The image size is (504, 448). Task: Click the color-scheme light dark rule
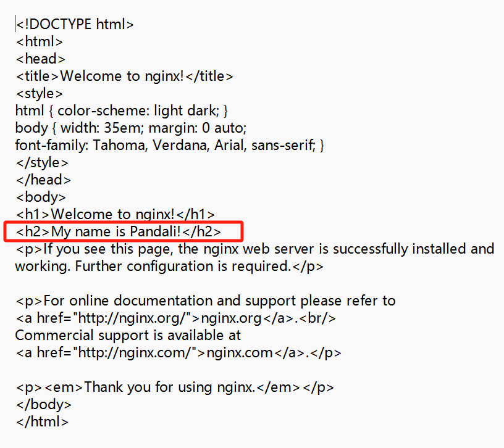tap(122, 111)
